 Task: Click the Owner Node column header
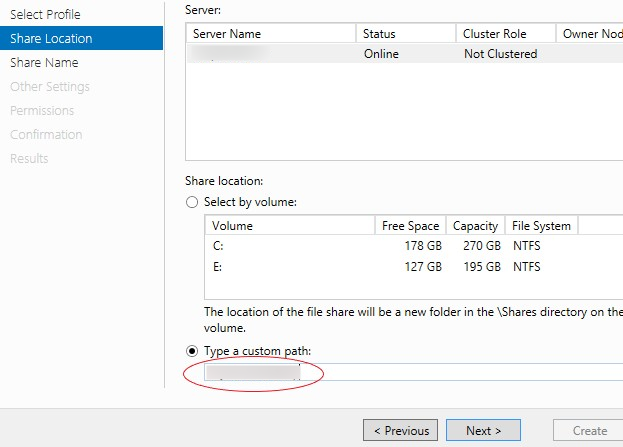591,34
